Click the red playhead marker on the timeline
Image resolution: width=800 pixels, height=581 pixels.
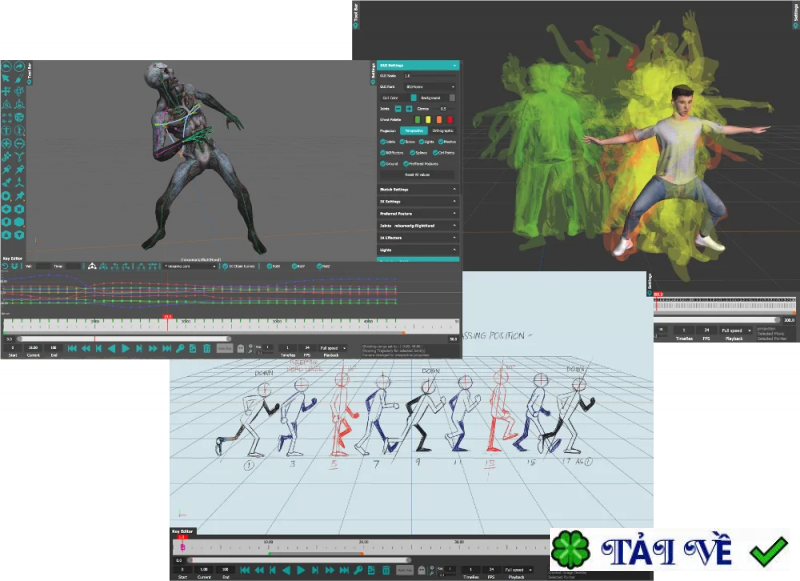coord(167,316)
